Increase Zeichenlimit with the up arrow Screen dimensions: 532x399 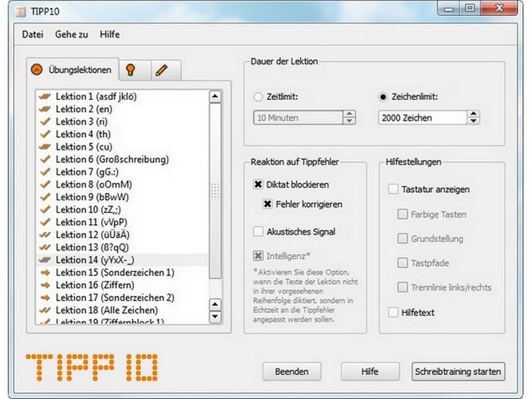473,114
